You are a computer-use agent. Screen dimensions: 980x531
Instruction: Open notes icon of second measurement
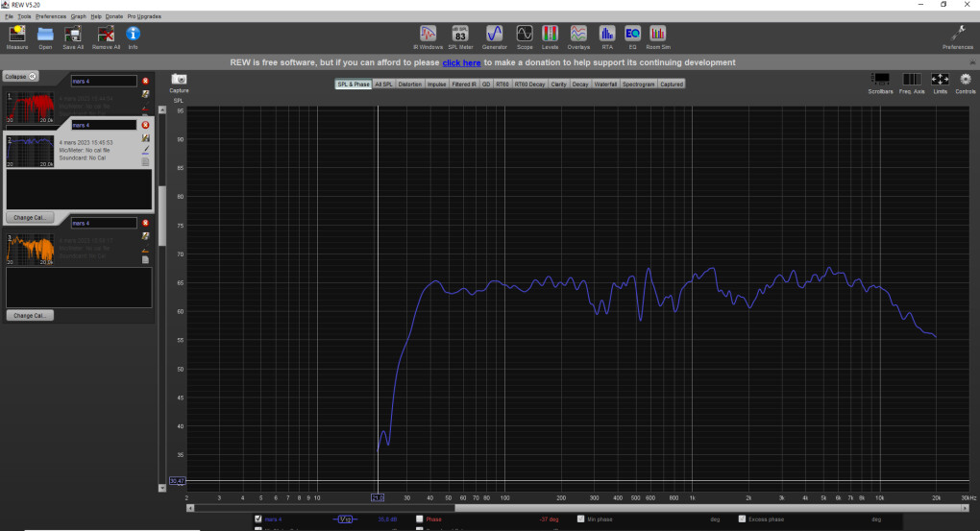146,162
